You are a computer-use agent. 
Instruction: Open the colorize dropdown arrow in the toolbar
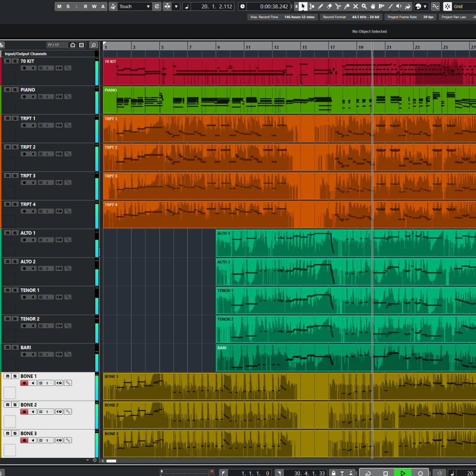pos(425,6)
